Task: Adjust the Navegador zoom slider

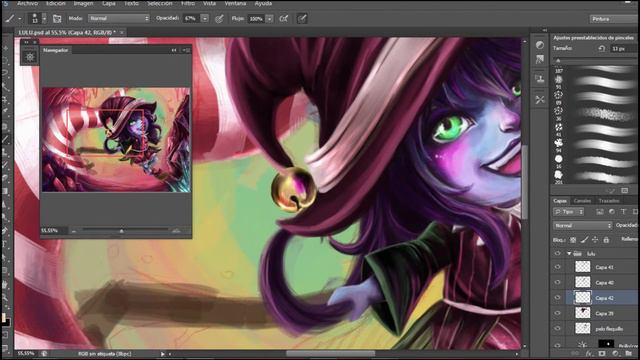Action: (x=121, y=231)
